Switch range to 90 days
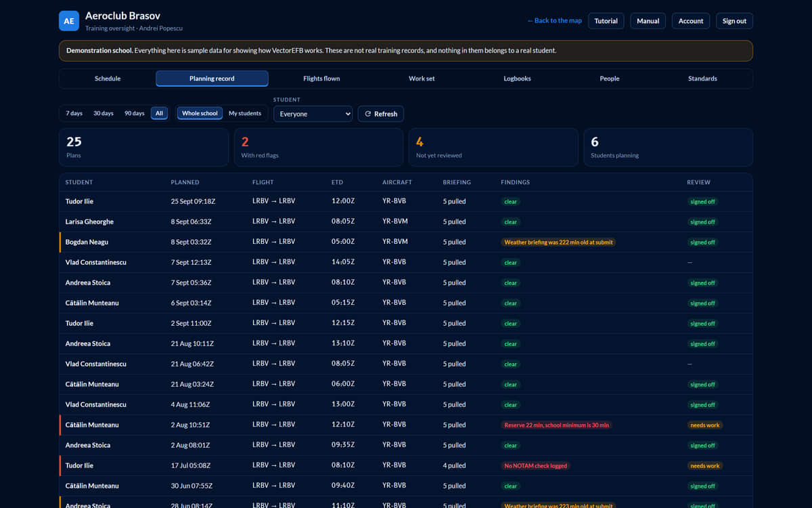Viewport: 812px width, 508px height. coord(135,113)
